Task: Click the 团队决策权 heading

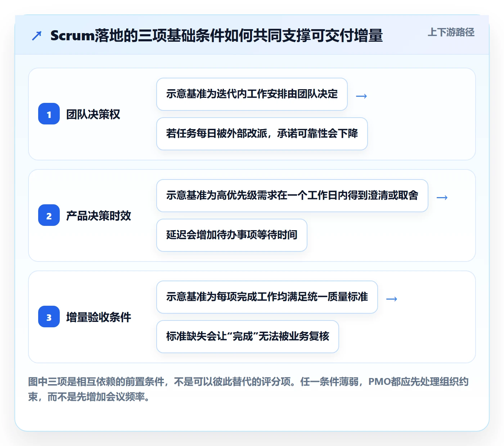Action: click(93, 114)
